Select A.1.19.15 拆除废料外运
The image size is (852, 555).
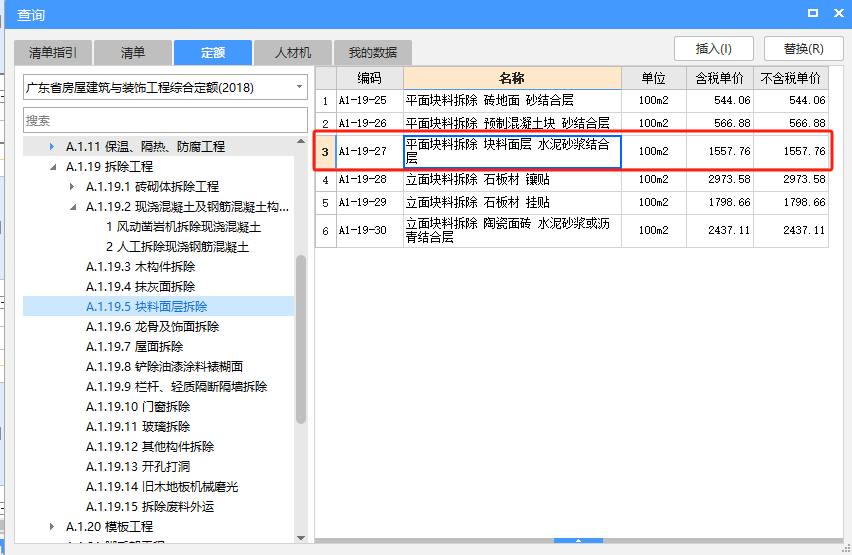[x=150, y=507]
